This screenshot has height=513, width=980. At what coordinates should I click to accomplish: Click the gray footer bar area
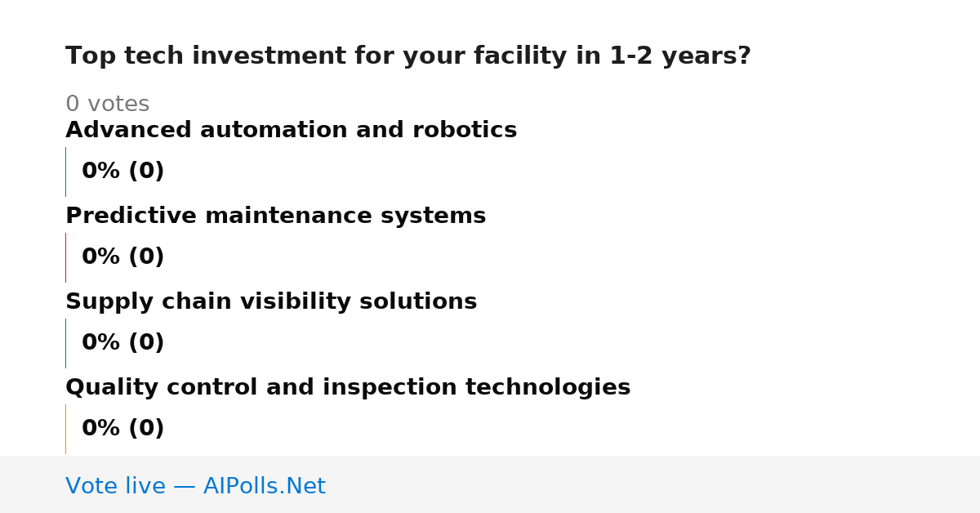(x=490, y=484)
